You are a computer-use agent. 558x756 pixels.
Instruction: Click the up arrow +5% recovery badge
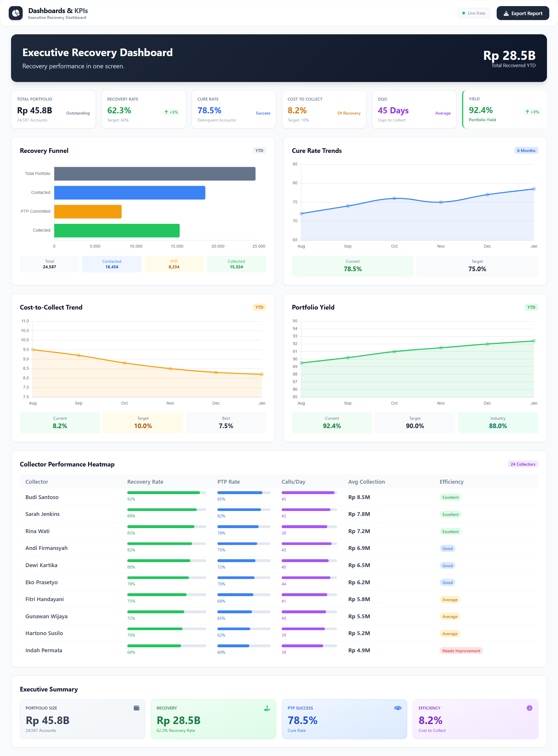171,112
